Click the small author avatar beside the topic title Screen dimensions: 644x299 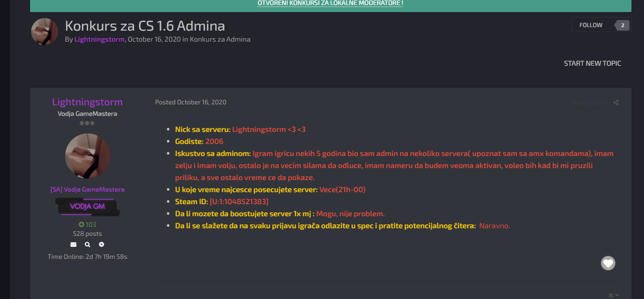pyautogui.click(x=45, y=32)
